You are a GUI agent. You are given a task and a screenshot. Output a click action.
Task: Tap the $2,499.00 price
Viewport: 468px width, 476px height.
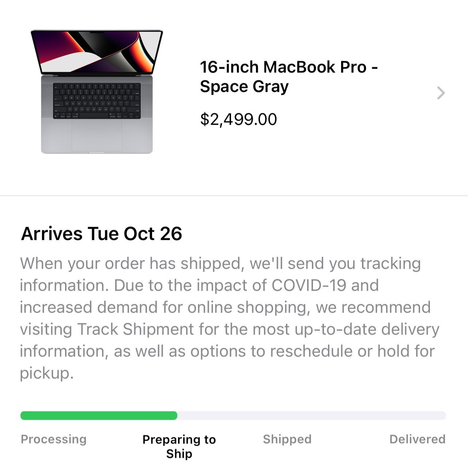coord(238,119)
